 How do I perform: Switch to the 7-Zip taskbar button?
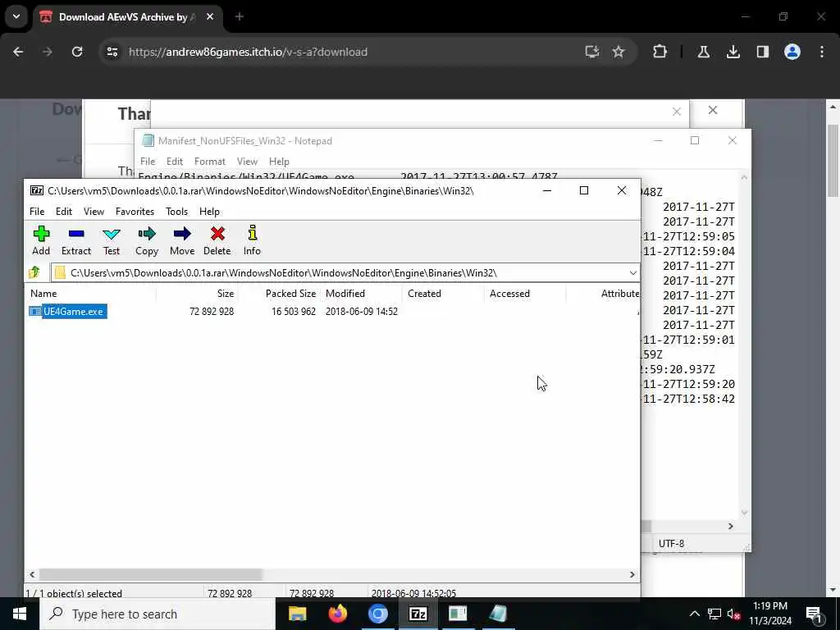click(418, 614)
